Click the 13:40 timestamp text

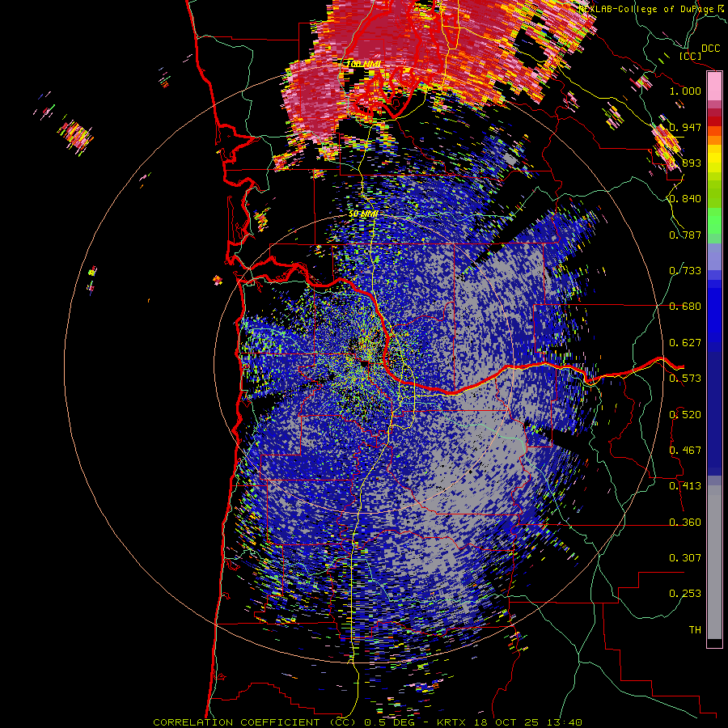click(564, 722)
